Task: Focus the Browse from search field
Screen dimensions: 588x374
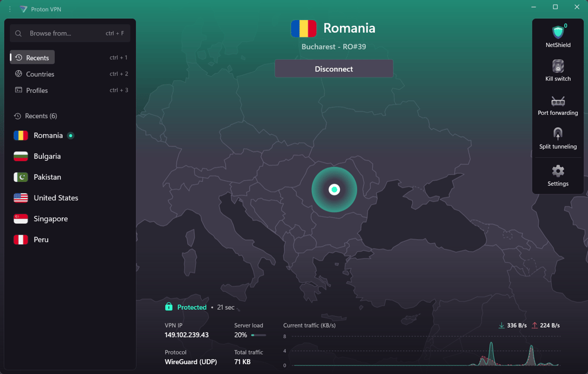Action: [x=69, y=33]
